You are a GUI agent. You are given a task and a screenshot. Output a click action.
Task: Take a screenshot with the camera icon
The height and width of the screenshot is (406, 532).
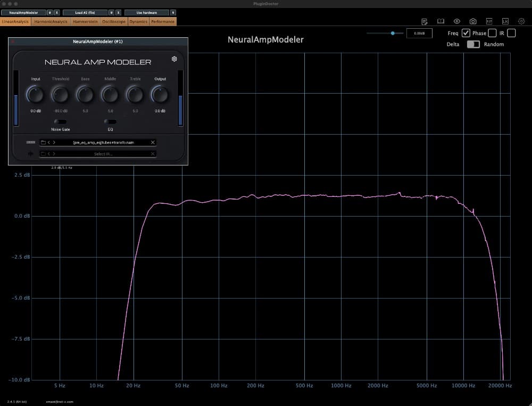point(473,21)
